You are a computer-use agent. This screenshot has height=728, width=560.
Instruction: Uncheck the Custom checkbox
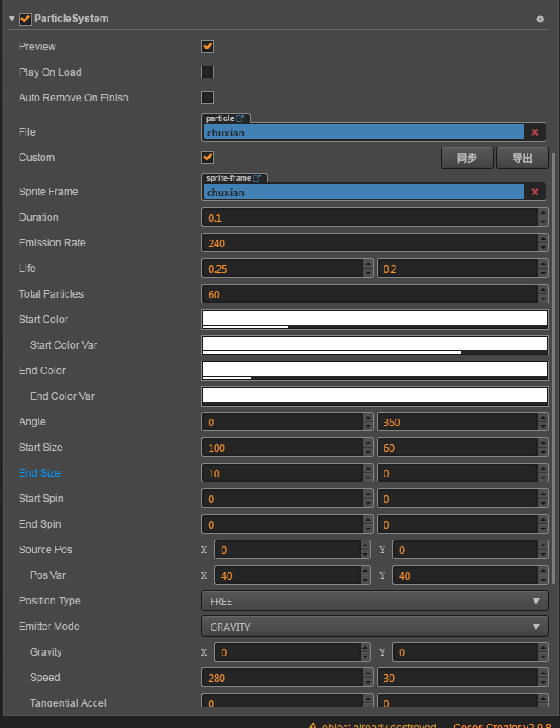(x=207, y=157)
